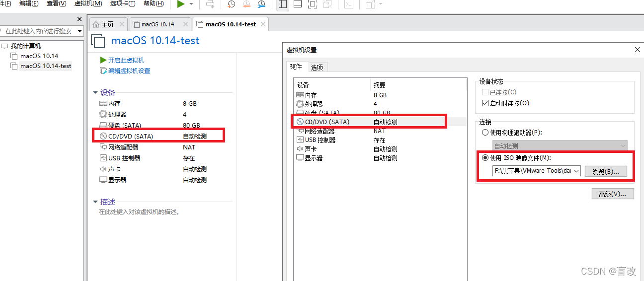Image resolution: width=644 pixels, height=281 pixels.
Task: Close the library sidebar panel
Action: click(80, 19)
